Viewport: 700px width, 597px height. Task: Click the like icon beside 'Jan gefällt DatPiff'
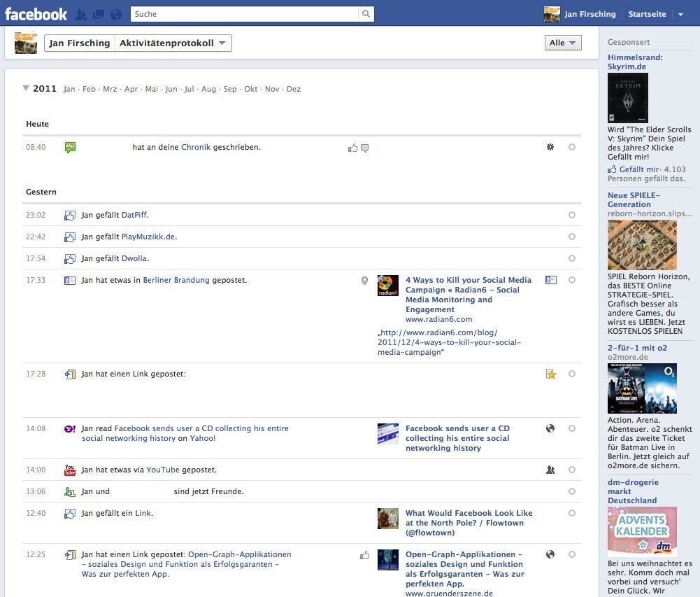(70, 216)
